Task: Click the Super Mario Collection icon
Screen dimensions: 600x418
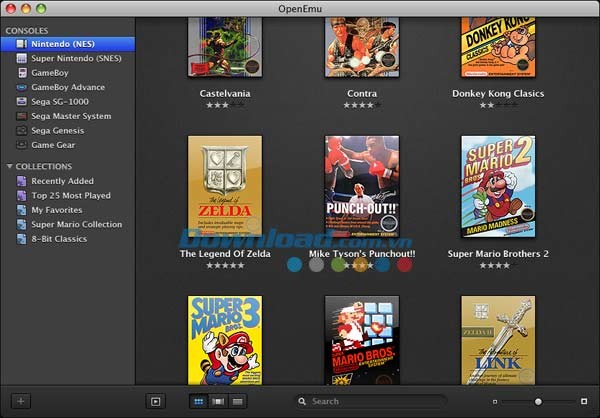Action: tap(21, 224)
